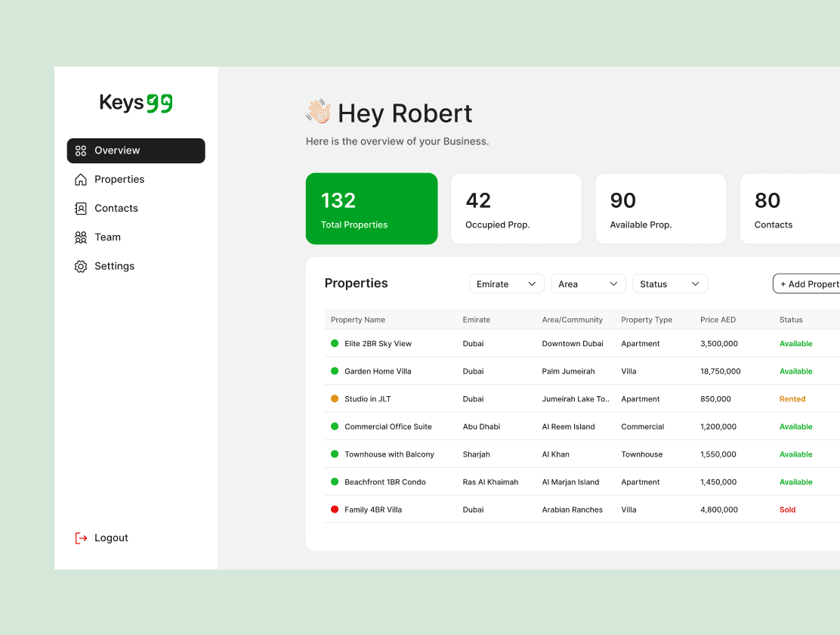Click the red Logout arrow icon

(x=81, y=538)
